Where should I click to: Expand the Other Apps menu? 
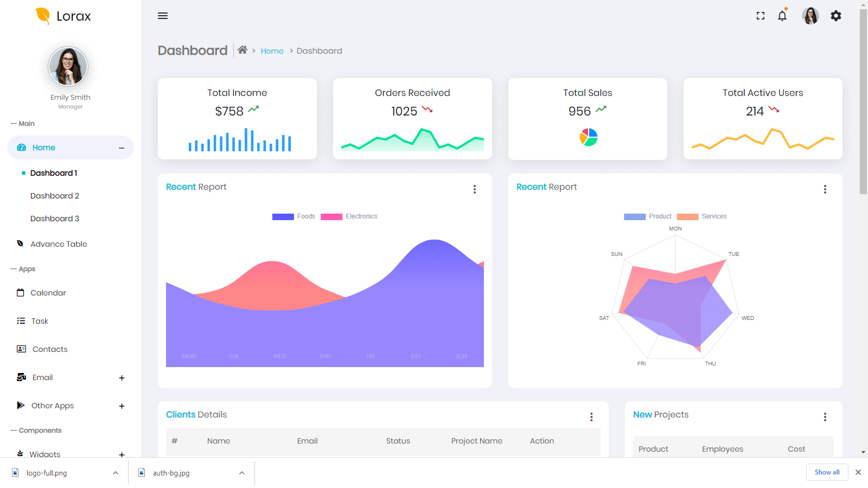[122, 406]
